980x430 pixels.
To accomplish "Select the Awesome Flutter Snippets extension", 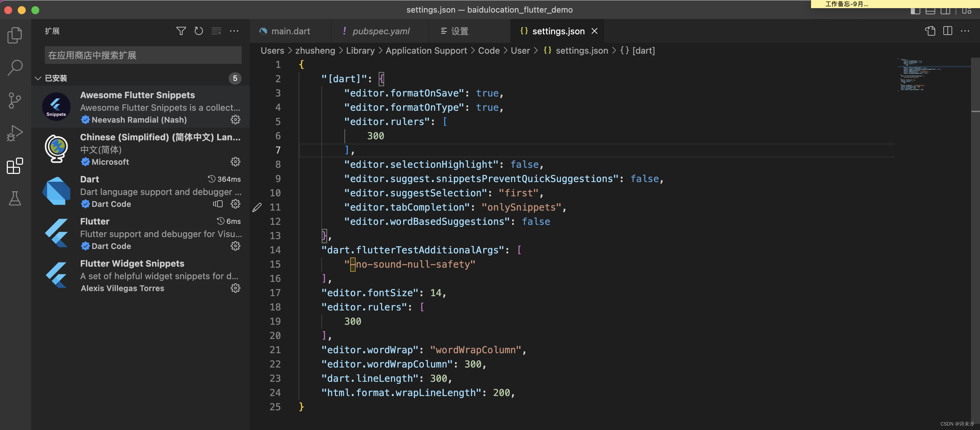I will click(141, 107).
